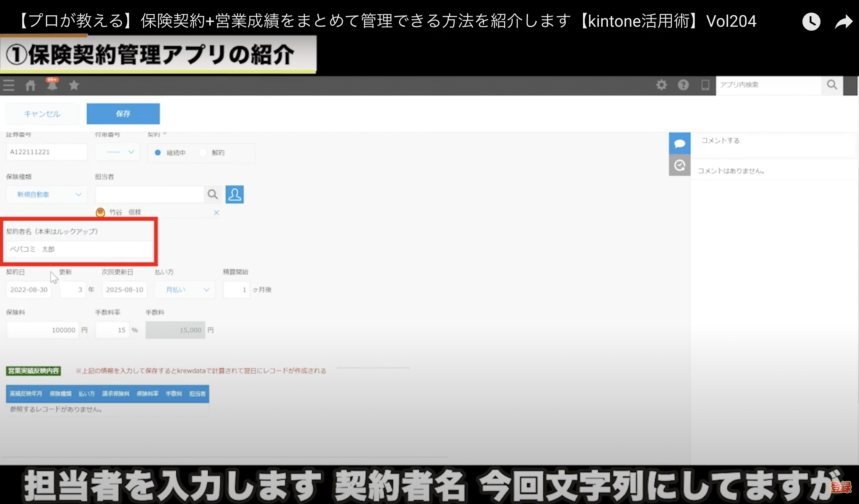Viewport: 859px width, 504px height.
Task: Select the 継続中 radio button
Action: (158, 152)
